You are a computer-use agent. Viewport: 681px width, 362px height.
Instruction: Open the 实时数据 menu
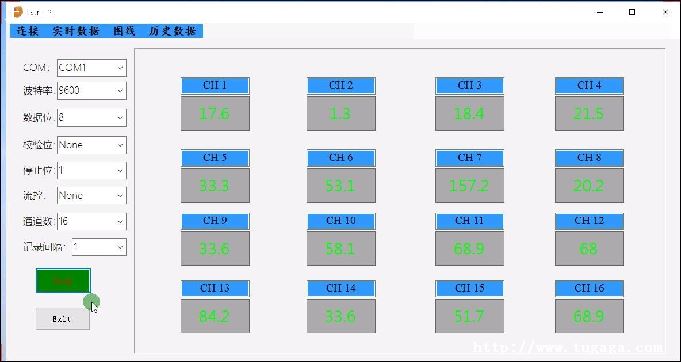[76, 31]
